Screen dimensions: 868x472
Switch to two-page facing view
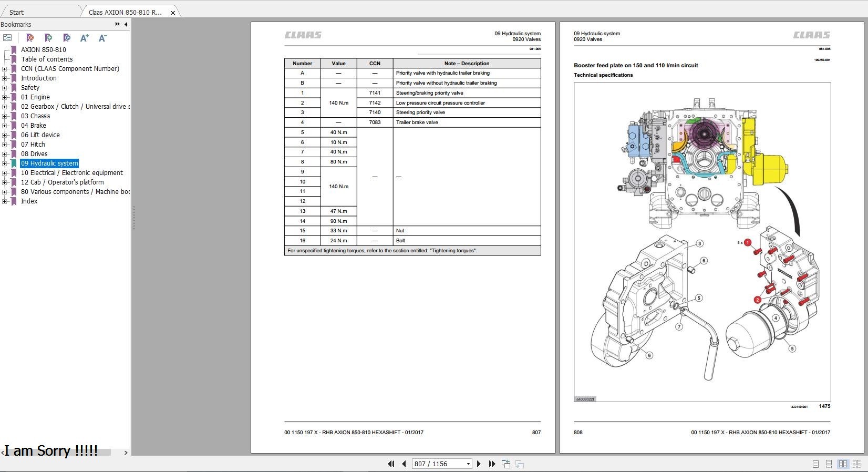click(843, 464)
